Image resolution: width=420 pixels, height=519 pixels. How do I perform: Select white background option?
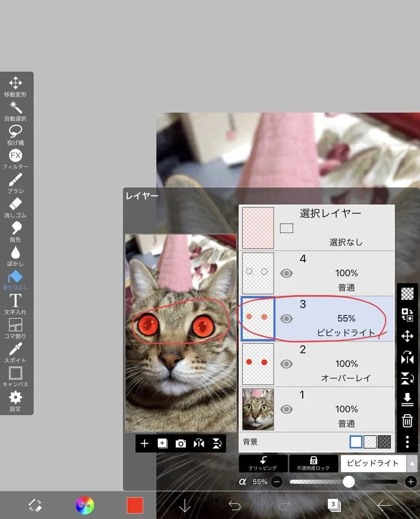pyautogui.click(x=356, y=442)
